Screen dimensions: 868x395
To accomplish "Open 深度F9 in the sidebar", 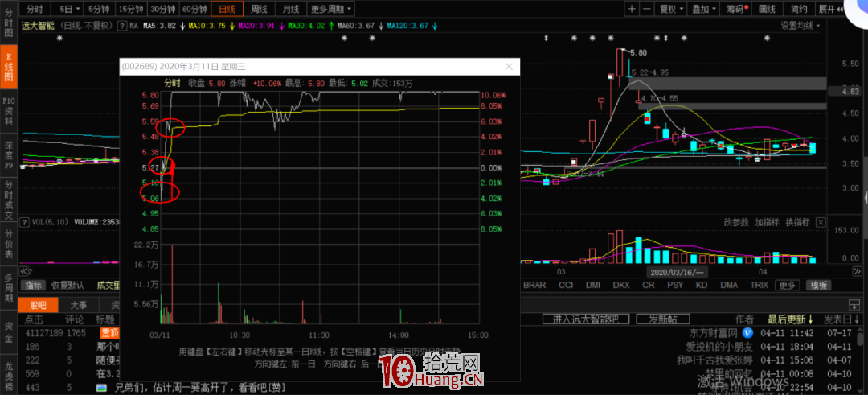I will (x=8, y=155).
